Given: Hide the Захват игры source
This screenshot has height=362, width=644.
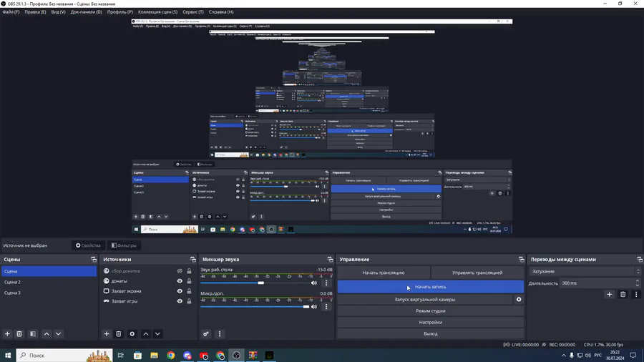Looking at the screenshot, I should pyautogui.click(x=180, y=301).
